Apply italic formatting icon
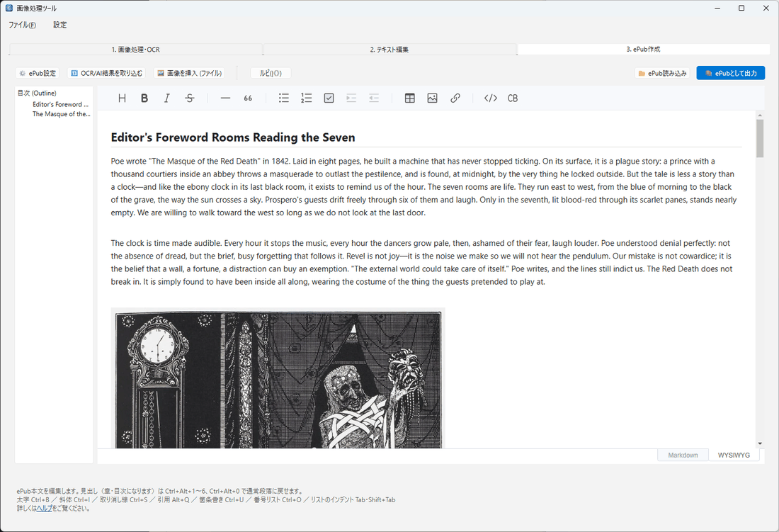The width and height of the screenshot is (779, 532). click(167, 98)
